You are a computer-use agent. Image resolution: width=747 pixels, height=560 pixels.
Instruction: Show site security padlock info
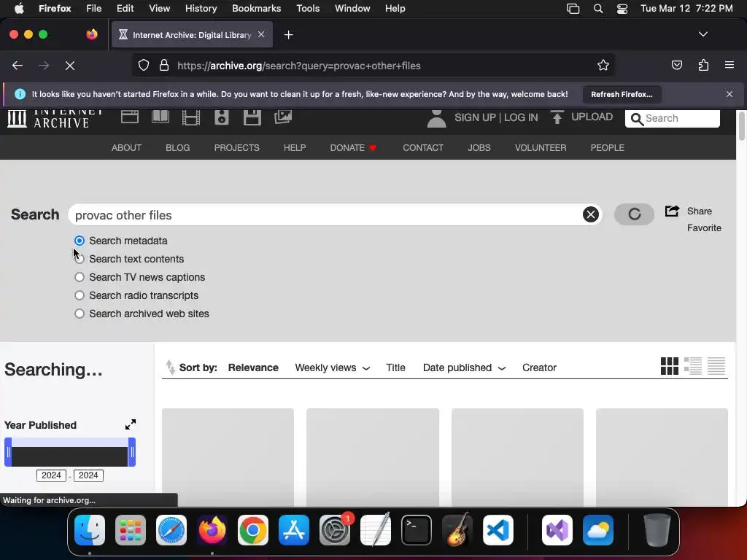click(164, 65)
